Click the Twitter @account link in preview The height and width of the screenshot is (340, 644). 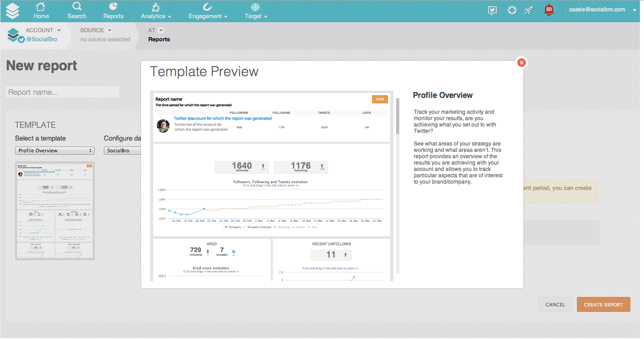223,118
